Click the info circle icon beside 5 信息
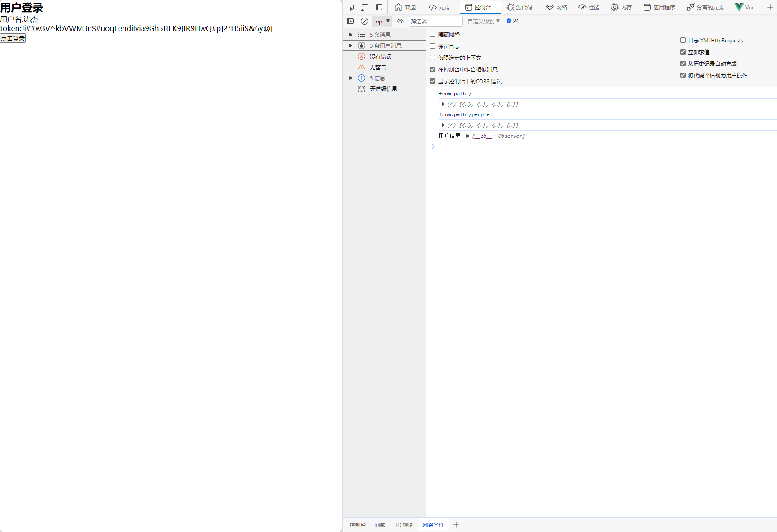The image size is (777, 532). pos(361,78)
